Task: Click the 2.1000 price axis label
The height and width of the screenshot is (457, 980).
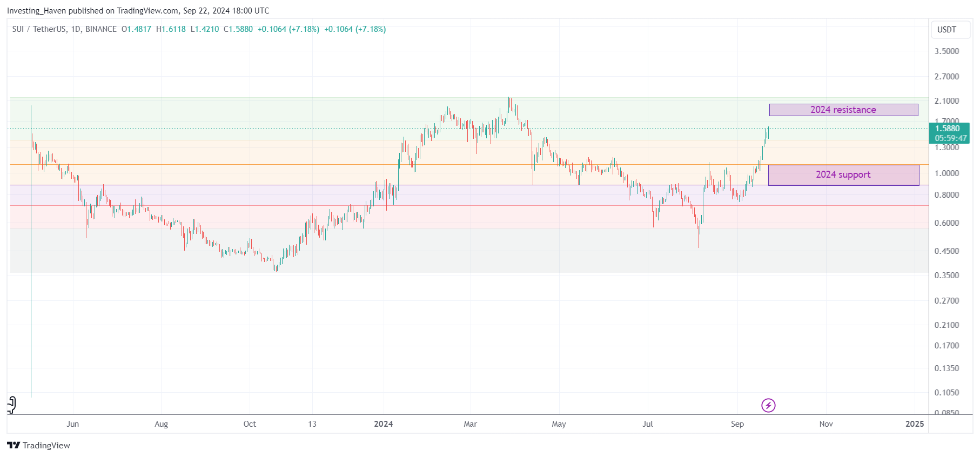Action: 947,101
